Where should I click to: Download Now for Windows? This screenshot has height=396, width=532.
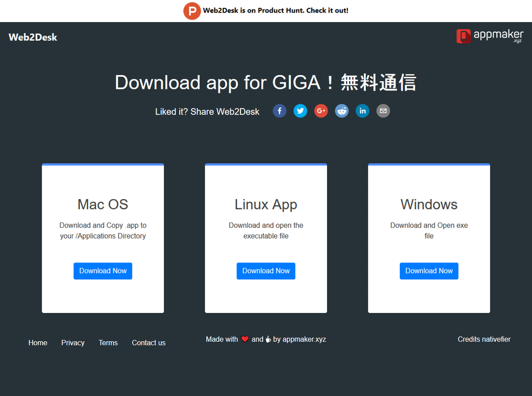click(x=429, y=271)
